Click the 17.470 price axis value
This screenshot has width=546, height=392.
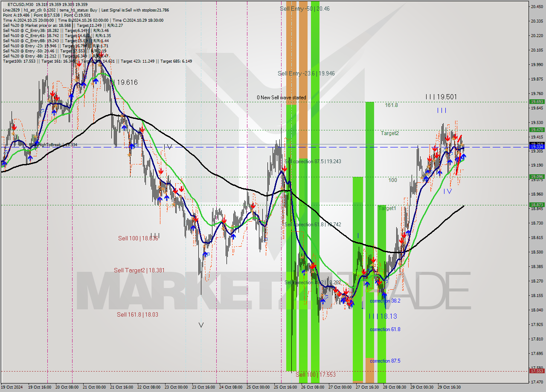pos(536,382)
